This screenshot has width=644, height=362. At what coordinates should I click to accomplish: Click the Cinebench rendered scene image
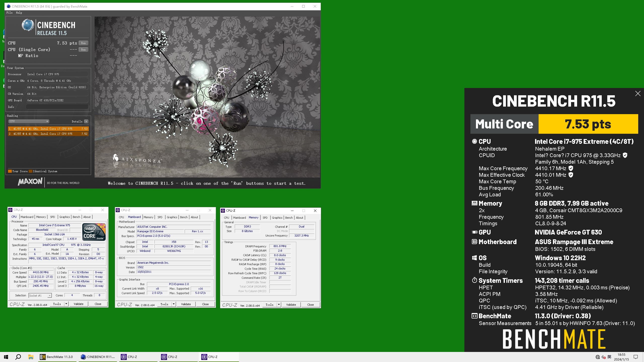pos(207,97)
